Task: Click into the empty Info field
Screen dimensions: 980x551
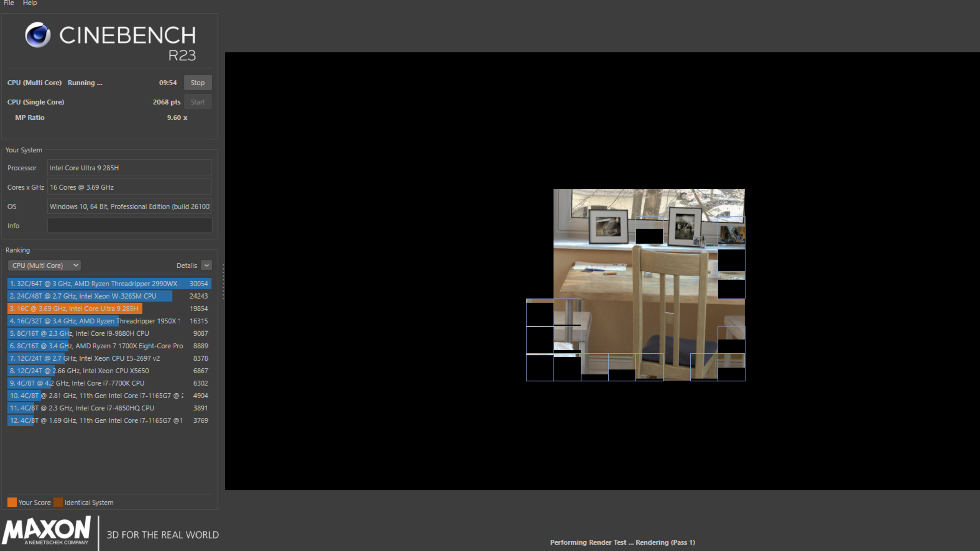Action: 129,226
